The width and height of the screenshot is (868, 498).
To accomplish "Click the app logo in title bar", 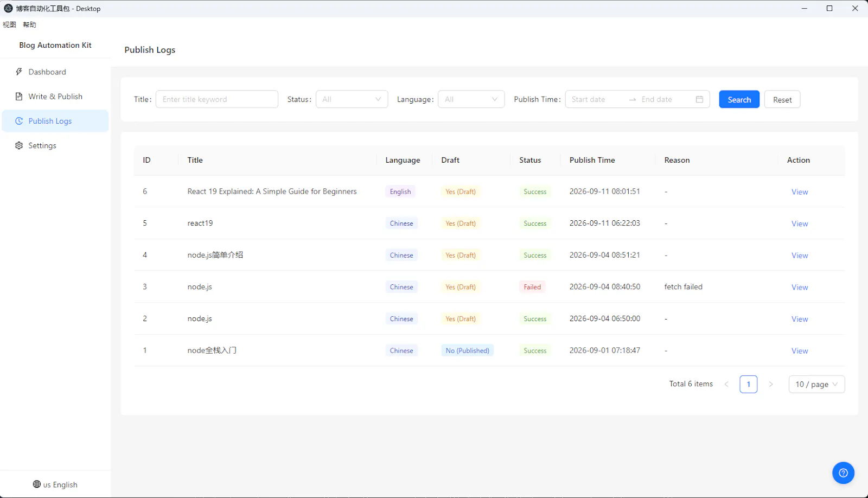I will [x=8, y=8].
